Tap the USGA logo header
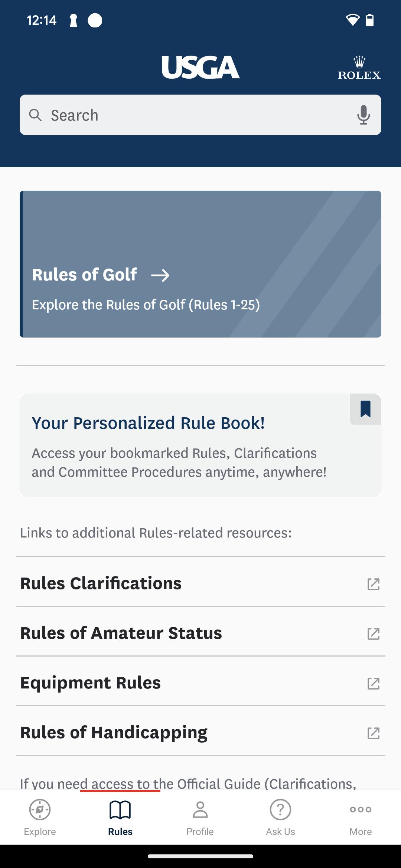The image size is (401, 868). tap(200, 67)
